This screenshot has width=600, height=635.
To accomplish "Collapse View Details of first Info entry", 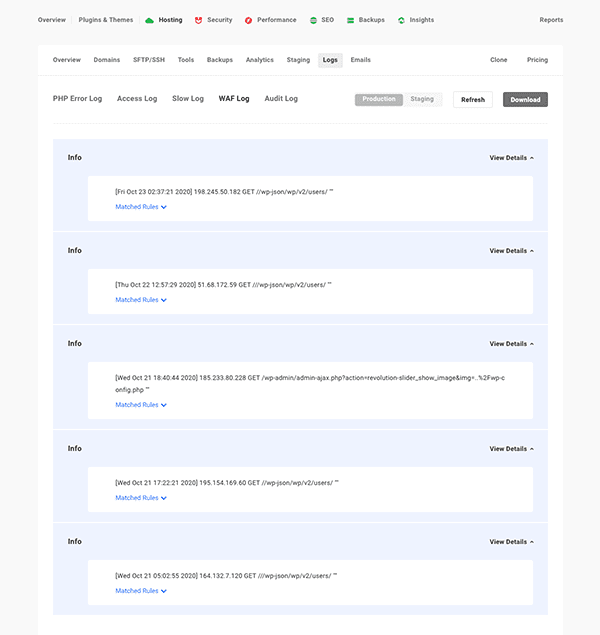I will point(512,158).
